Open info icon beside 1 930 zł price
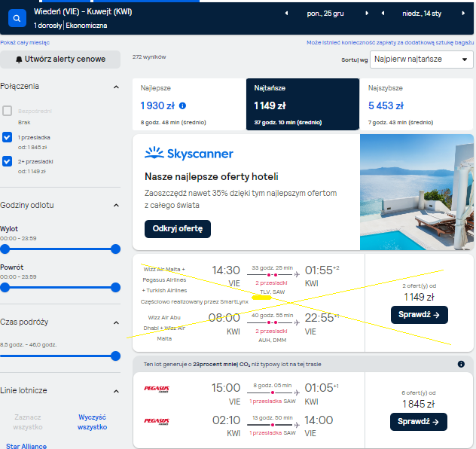Viewport: 476px width, 449px height. (x=182, y=105)
